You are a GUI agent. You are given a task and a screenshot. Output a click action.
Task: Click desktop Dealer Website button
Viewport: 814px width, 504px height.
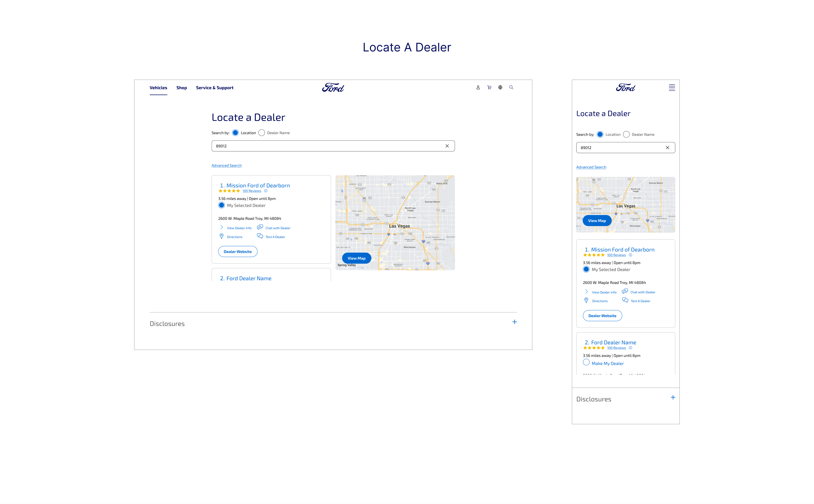[237, 252]
